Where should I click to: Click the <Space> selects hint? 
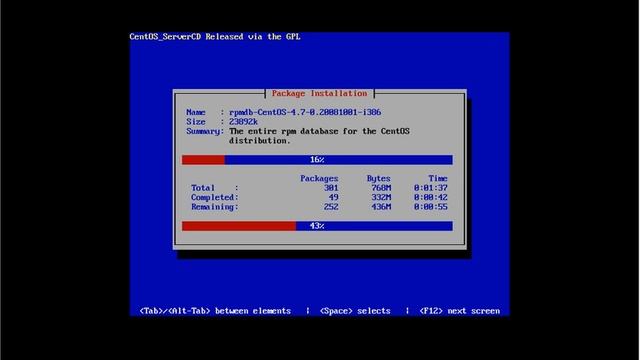(355, 311)
